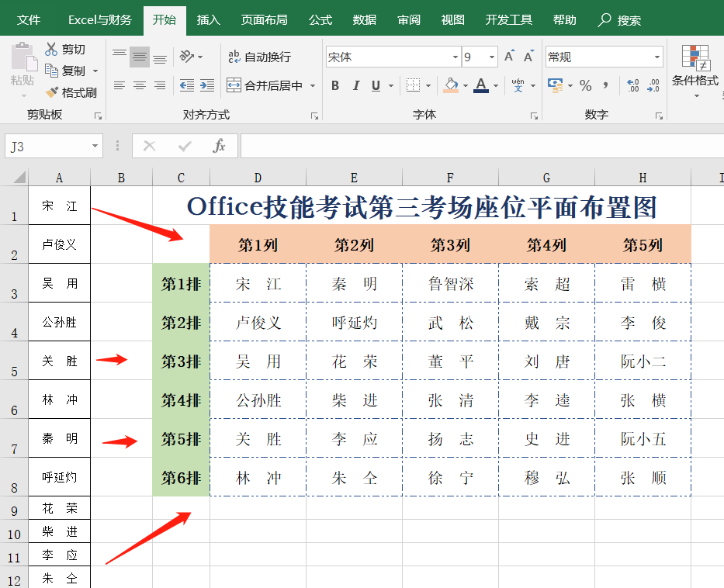Toggle bold formatting
The width and height of the screenshot is (724, 588).
(x=335, y=85)
